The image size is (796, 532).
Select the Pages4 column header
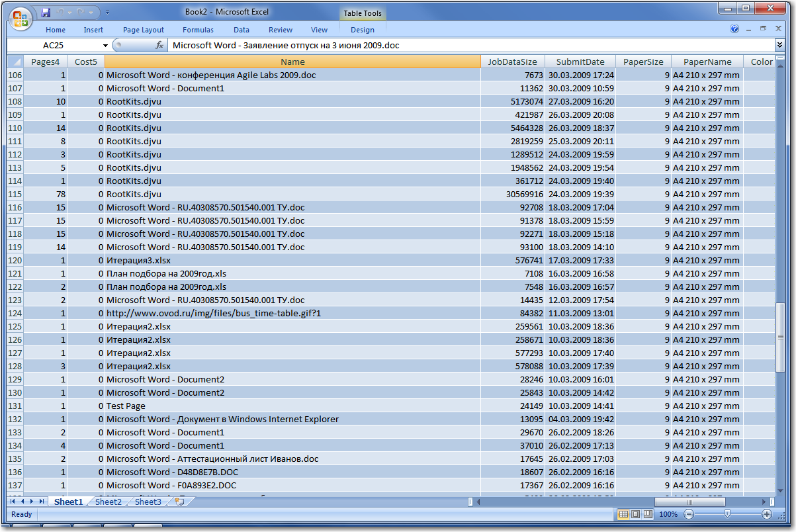click(x=46, y=62)
